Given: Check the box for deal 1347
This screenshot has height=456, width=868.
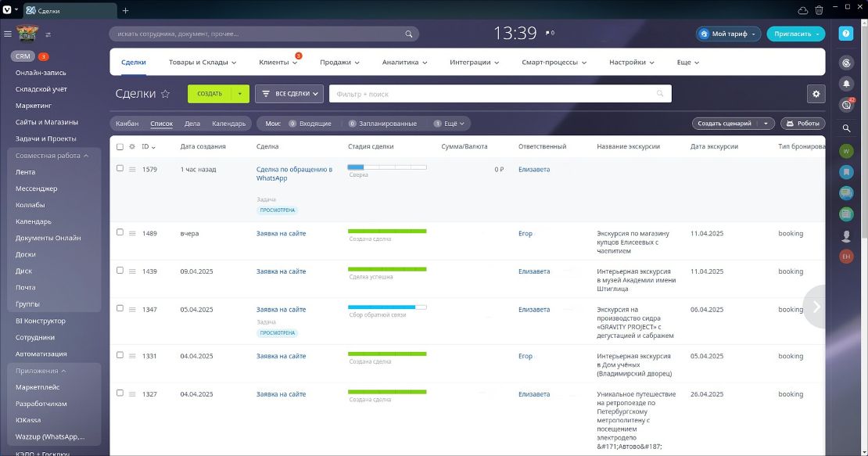Looking at the screenshot, I should pyautogui.click(x=120, y=308).
